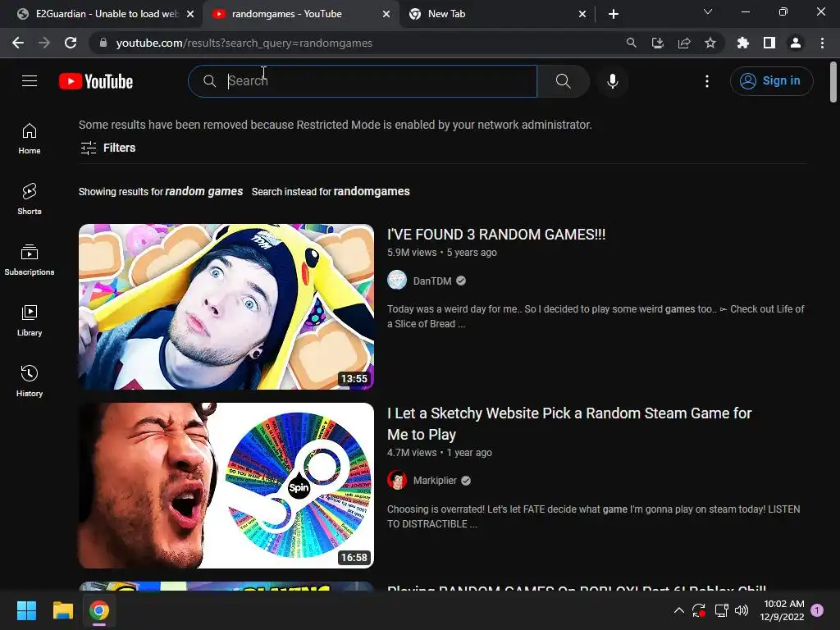This screenshot has width=840, height=630.
Task: Open the Filters panel
Action: coord(107,148)
